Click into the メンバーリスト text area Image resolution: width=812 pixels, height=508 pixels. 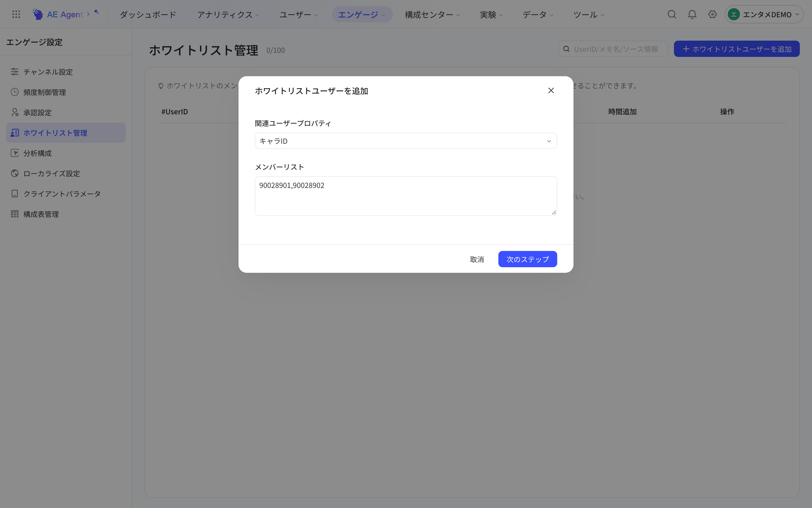coord(406,196)
